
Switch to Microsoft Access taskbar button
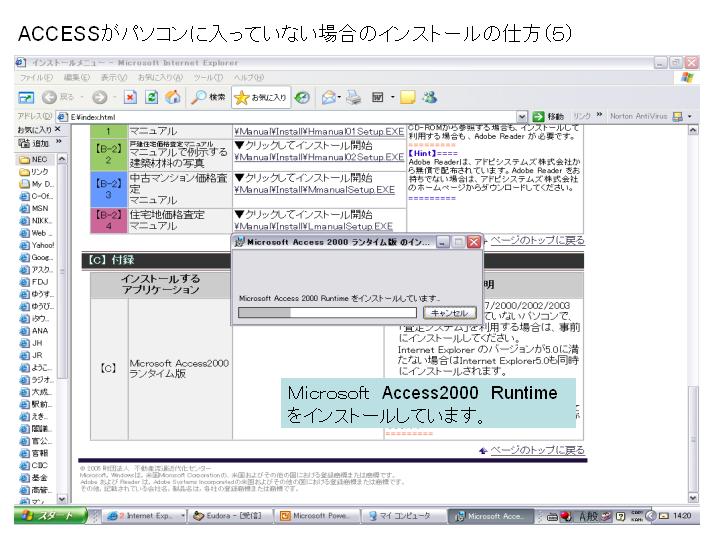click(x=490, y=516)
